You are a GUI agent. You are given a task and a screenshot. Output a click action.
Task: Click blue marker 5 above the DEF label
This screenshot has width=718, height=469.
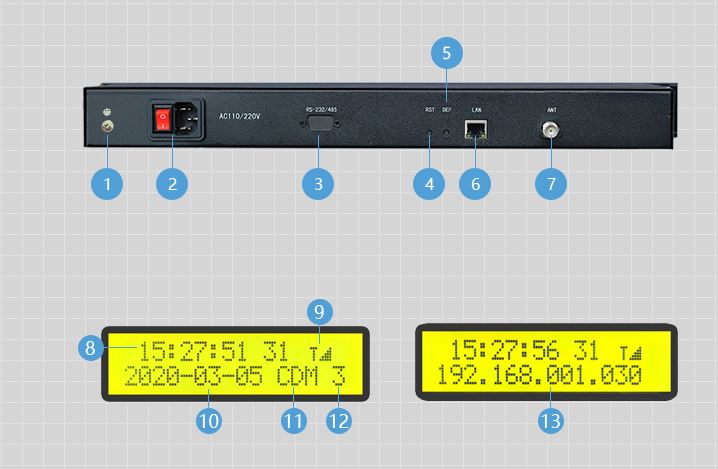point(447,53)
